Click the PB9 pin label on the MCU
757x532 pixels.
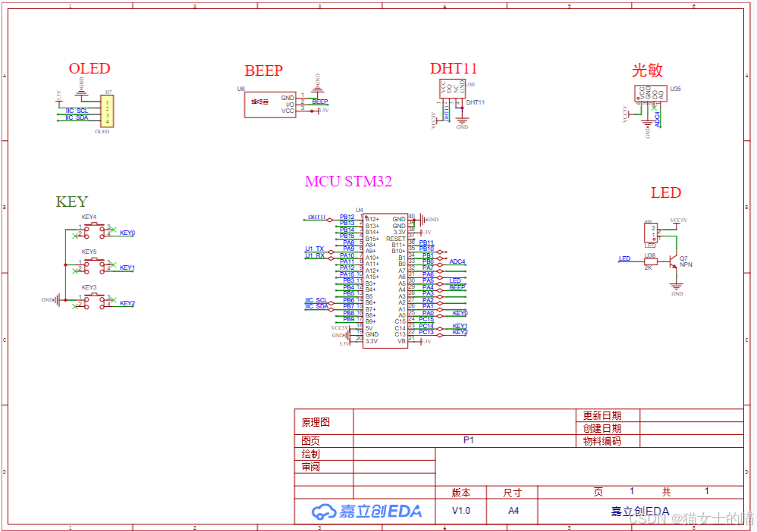click(349, 319)
